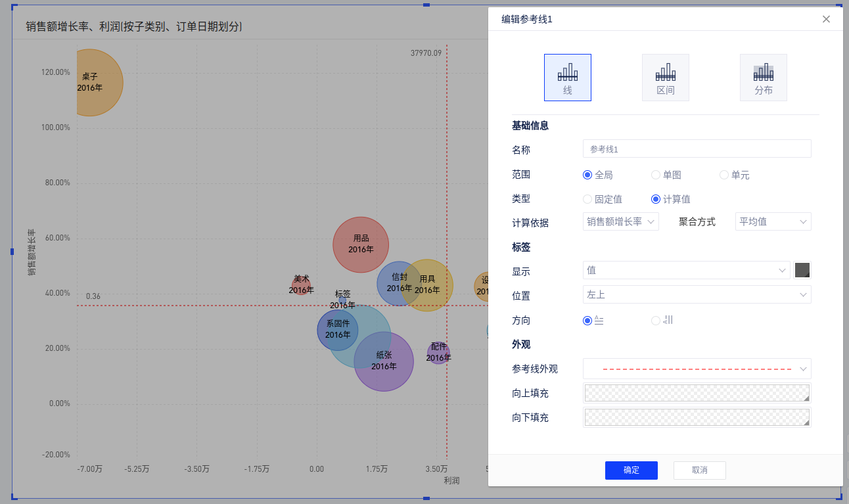Open the 计算依据 dropdown
849x504 pixels.
tap(620, 222)
